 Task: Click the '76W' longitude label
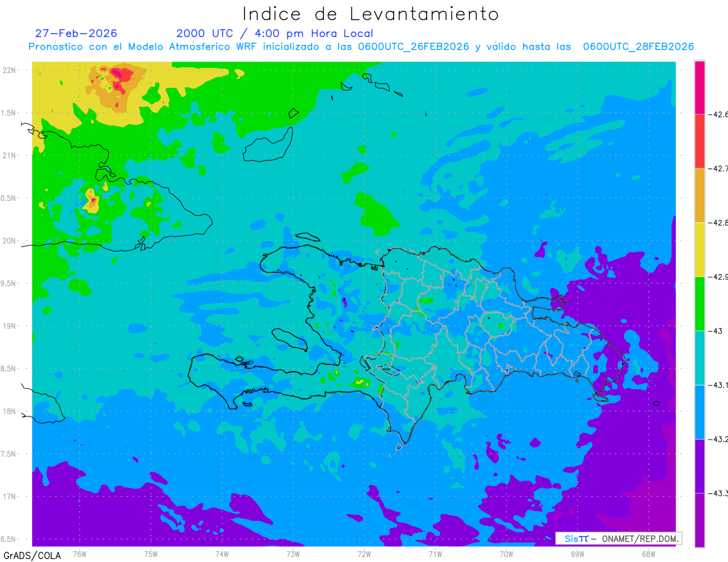79,554
